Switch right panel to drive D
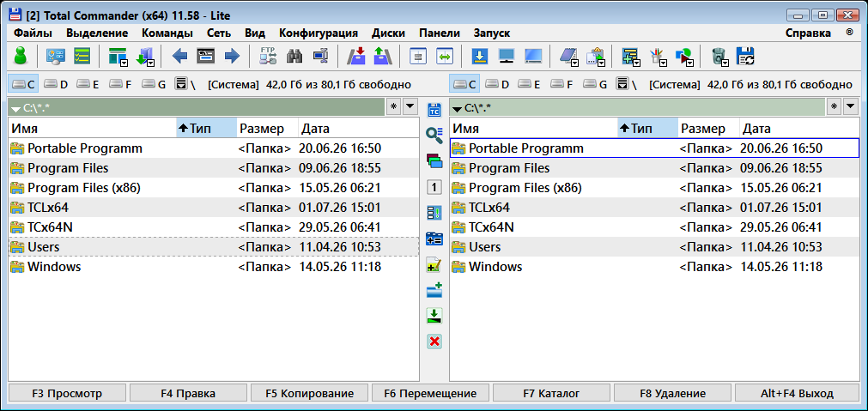Screen dimensions: 868x411 click(x=496, y=85)
